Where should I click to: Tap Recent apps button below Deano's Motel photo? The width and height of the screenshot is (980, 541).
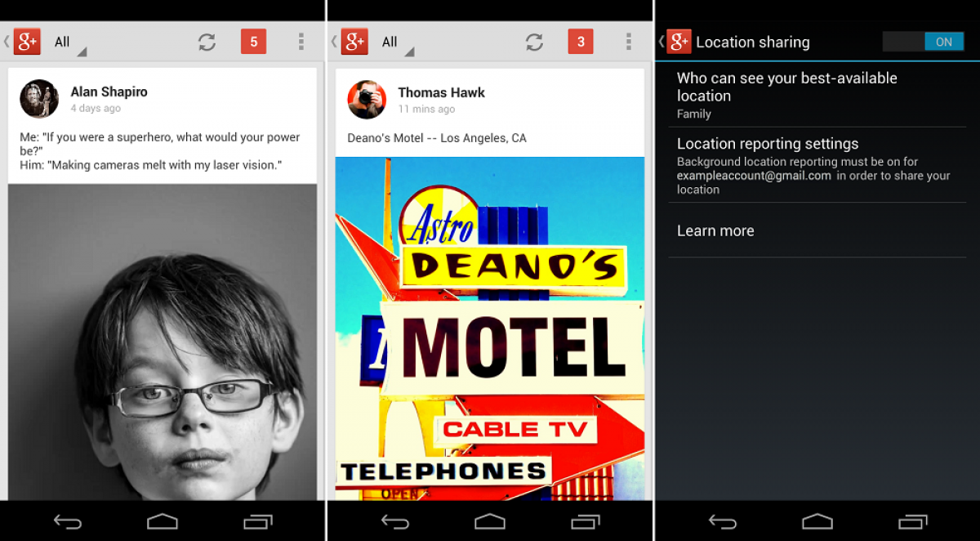[586, 521]
